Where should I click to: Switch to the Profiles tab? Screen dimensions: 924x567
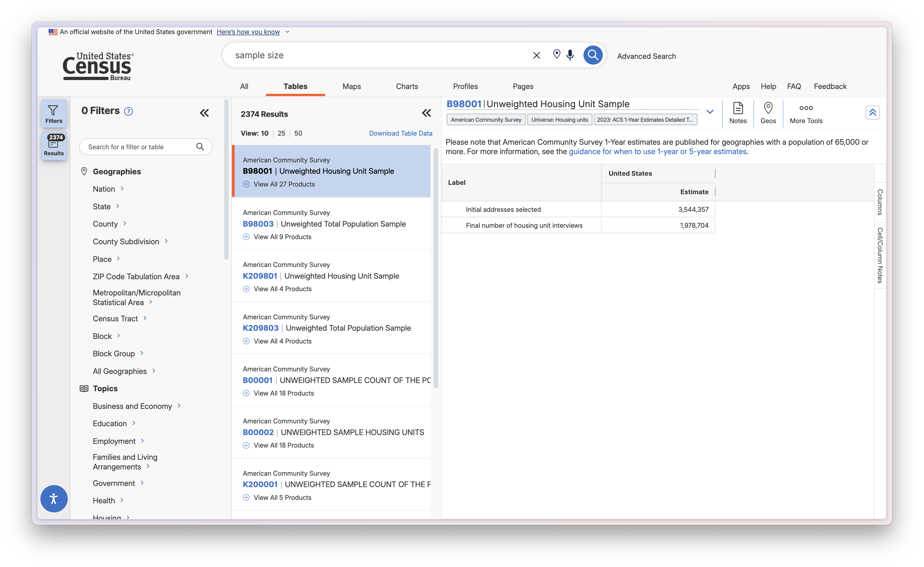pyautogui.click(x=465, y=86)
